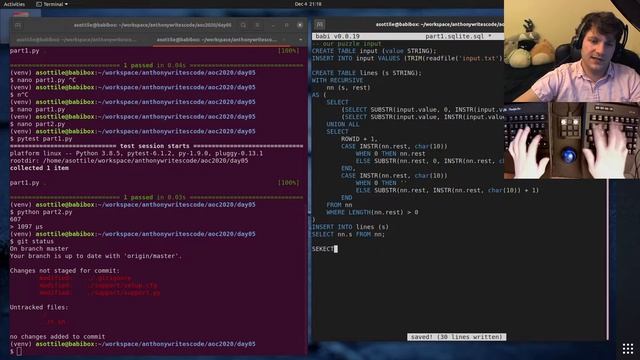
Task: Click new tab icon in left terminal window
Action: (18, 25)
